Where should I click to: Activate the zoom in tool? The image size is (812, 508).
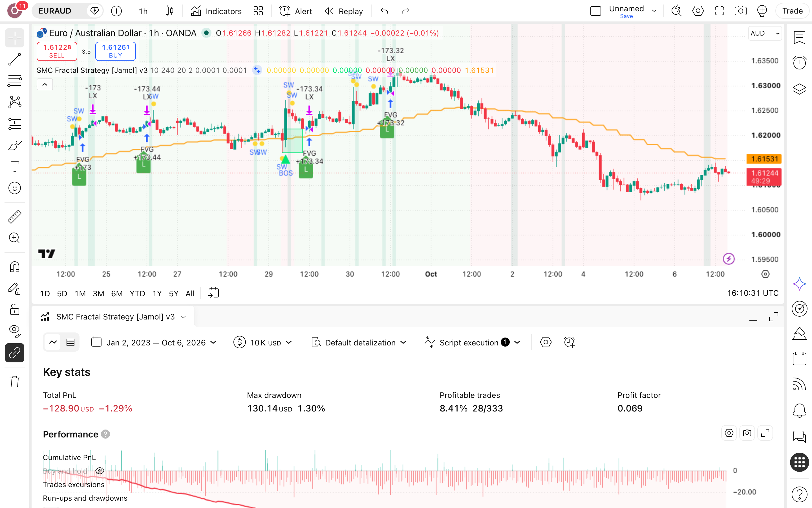pyautogui.click(x=14, y=238)
